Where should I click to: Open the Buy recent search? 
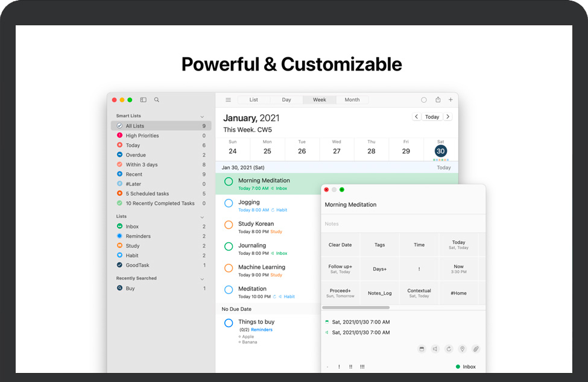(161, 289)
